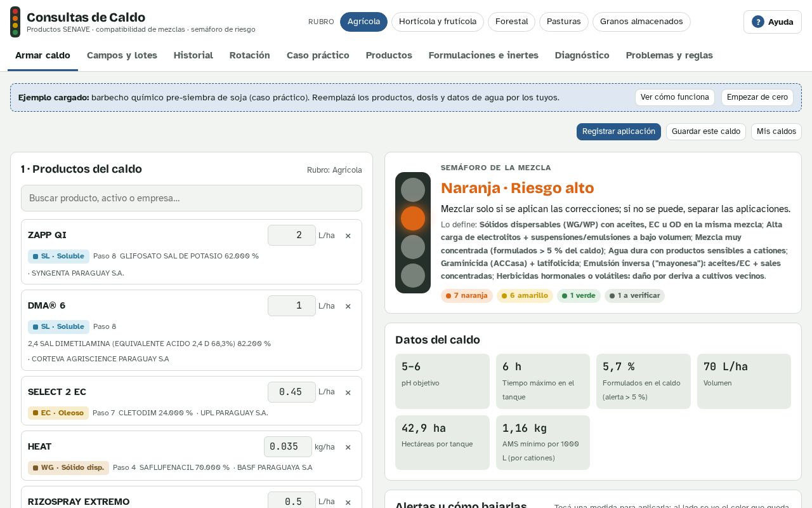Screen dimensions: 812x508
Task: Select the Hortícola y frutícola rubro
Action: (x=438, y=22)
